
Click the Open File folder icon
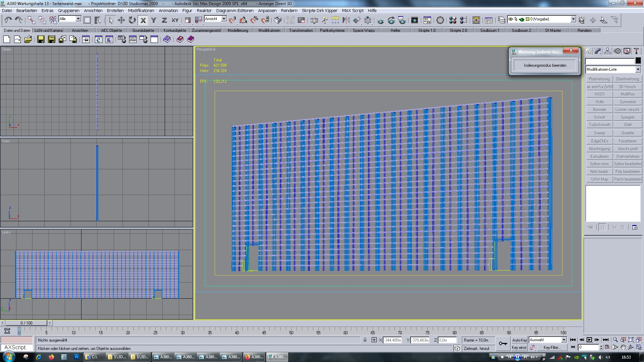point(28,40)
